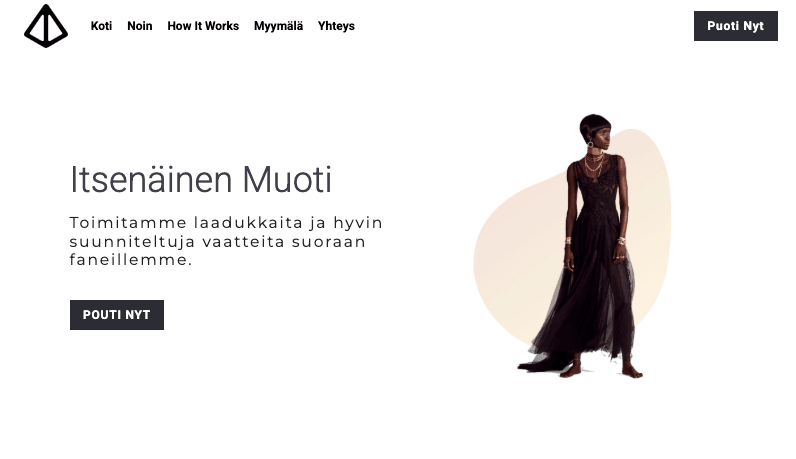
Task: Click the word Muoti in the heading
Action: (287, 180)
